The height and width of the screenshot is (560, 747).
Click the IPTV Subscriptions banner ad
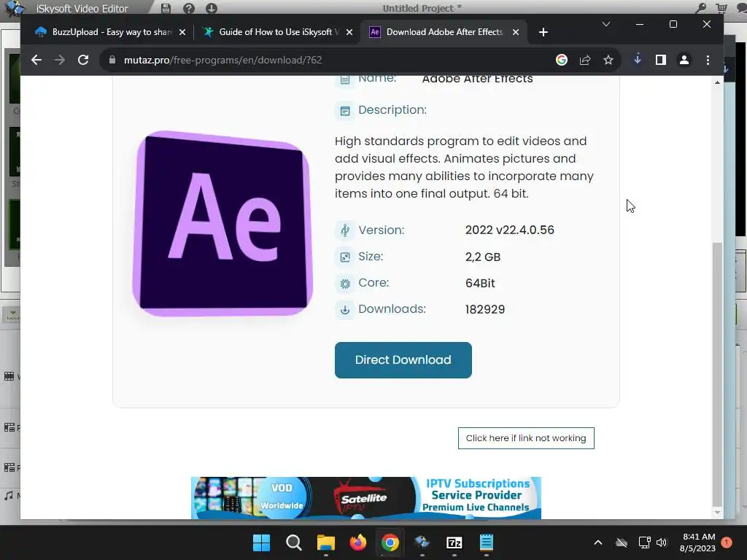[366, 497]
